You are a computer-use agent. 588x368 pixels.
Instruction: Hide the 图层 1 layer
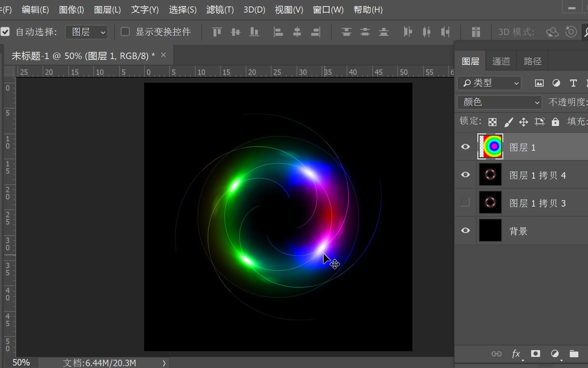pyautogui.click(x=465, y=147)
